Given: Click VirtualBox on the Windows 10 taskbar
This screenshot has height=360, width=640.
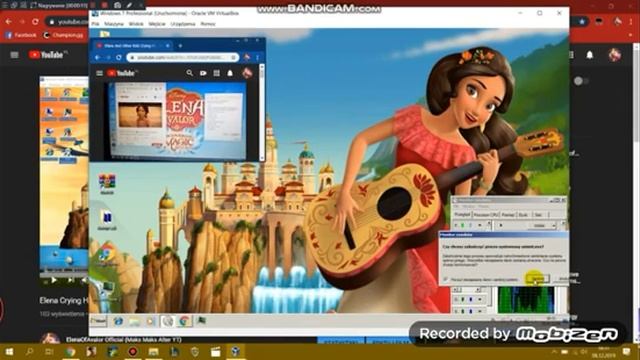Looking at the screenshot, I should coord(236,351).
